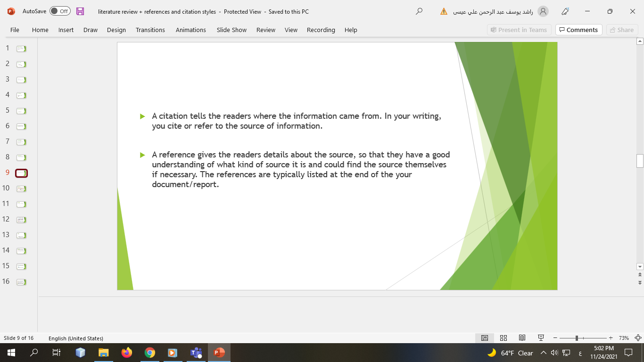The image size is (644, 362).
Task: Switch to Slide Sorter view
Action: point(503,338)
